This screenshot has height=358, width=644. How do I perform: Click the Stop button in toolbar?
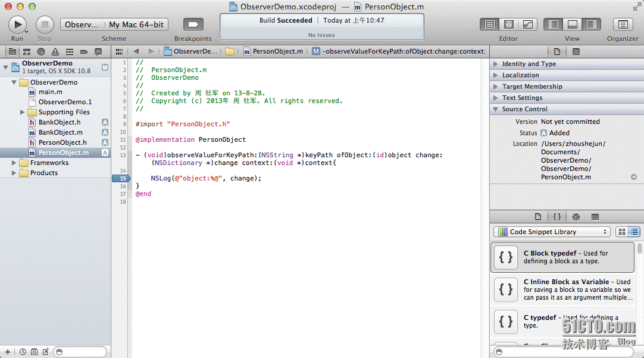pos(45,24)
